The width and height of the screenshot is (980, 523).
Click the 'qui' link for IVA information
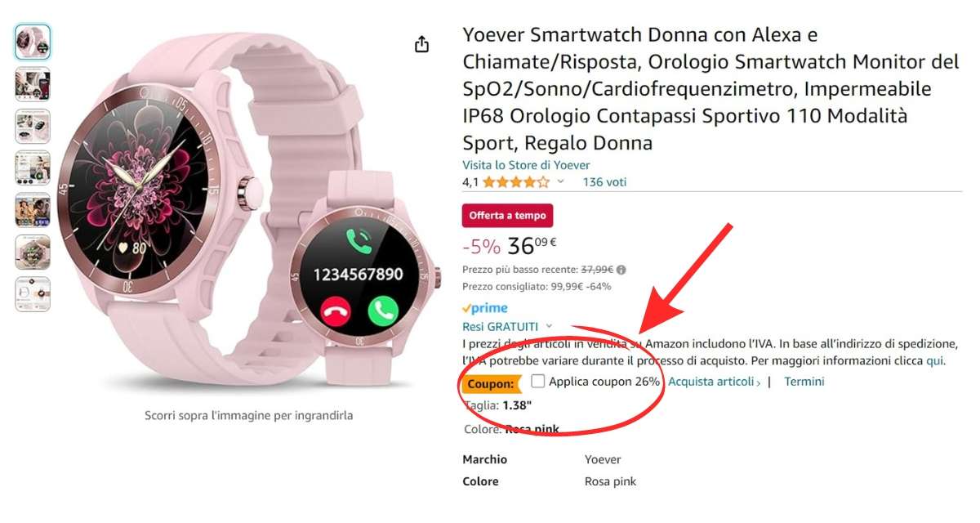(934, 360)
